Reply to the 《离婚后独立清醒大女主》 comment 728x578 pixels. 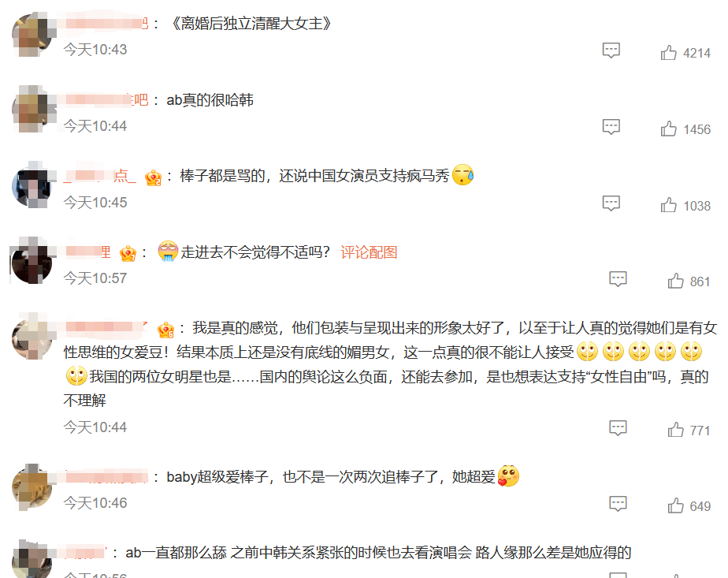coord(611,50)
